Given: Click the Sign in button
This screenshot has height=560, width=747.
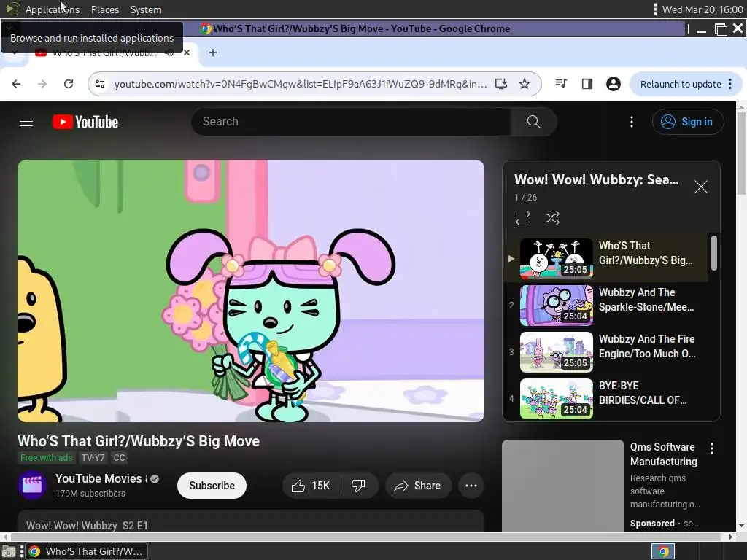Looking at the screenshot, I should point(688,122).
